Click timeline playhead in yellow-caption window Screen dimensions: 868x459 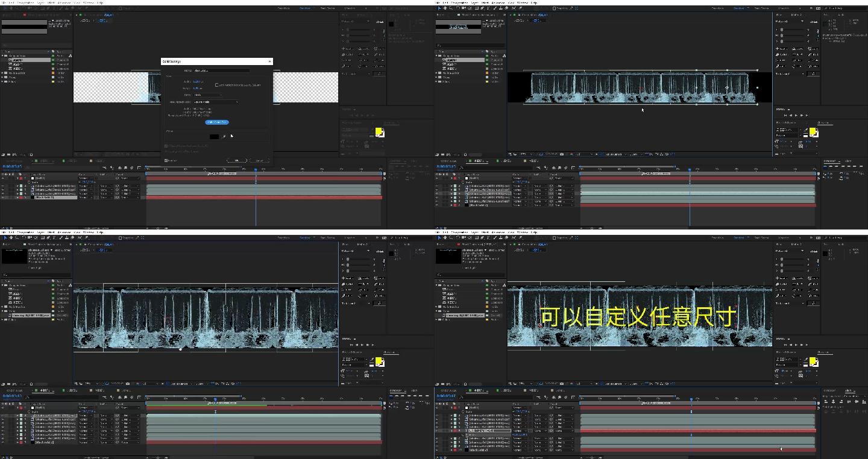click(691, 399)
